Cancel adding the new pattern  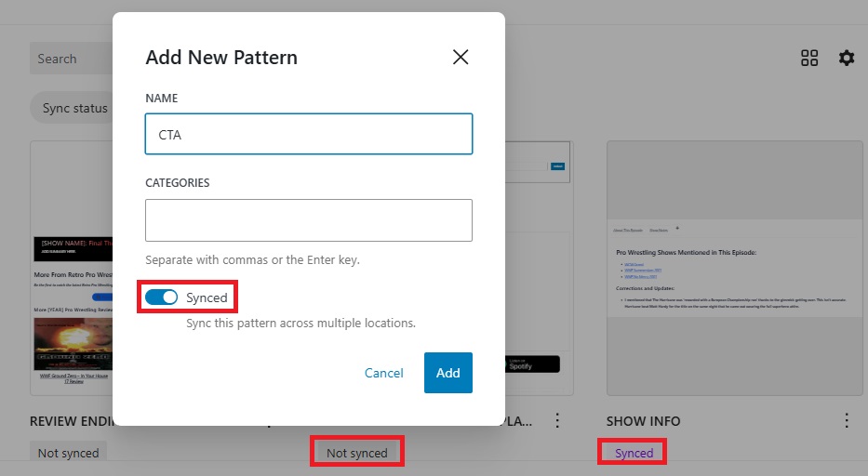click(383, 373)
